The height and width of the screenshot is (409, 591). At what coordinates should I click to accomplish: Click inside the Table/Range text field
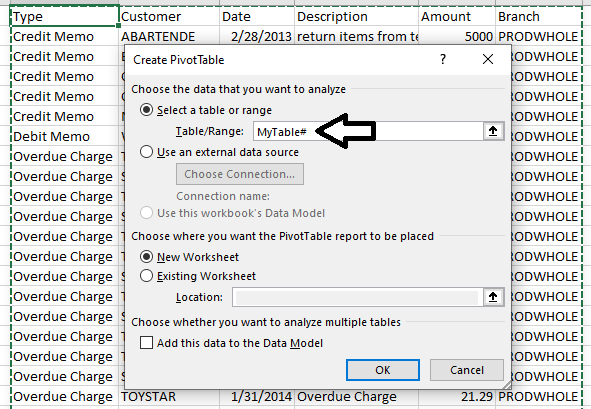(x=368, y=131)
